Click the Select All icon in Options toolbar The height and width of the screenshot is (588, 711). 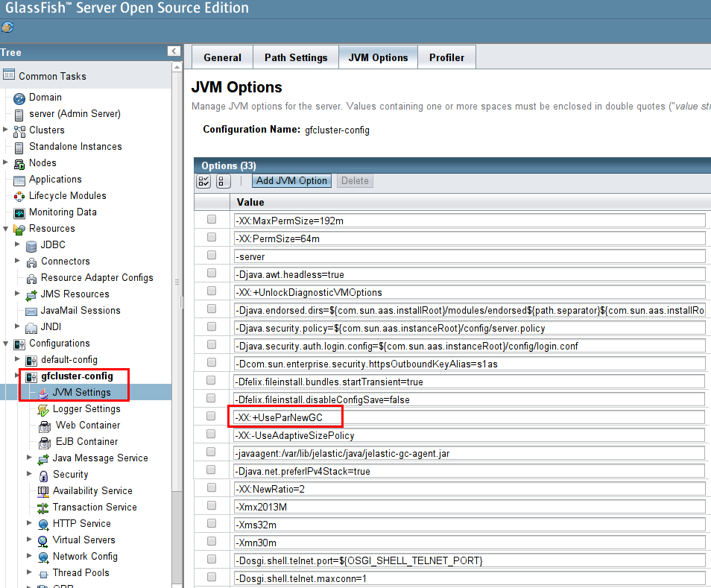[203, 181]
